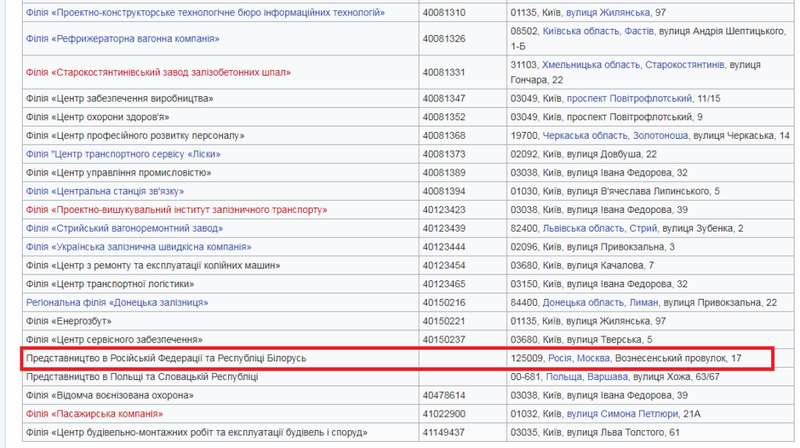
Task: Follow Стрий city link
Action: [x=643, y=228]
